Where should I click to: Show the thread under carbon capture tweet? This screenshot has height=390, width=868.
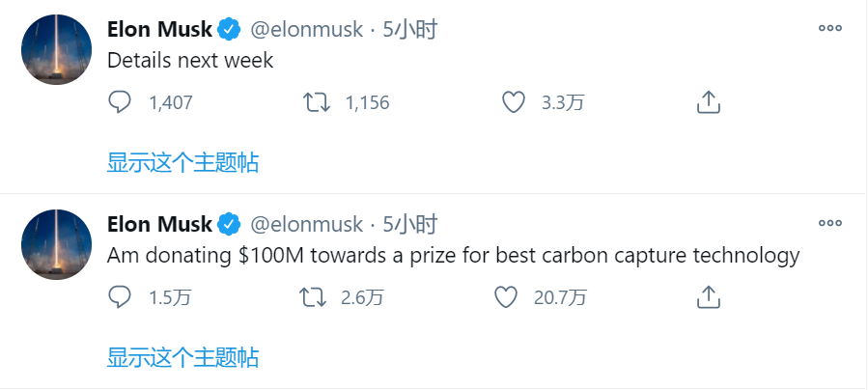(182, 357)
